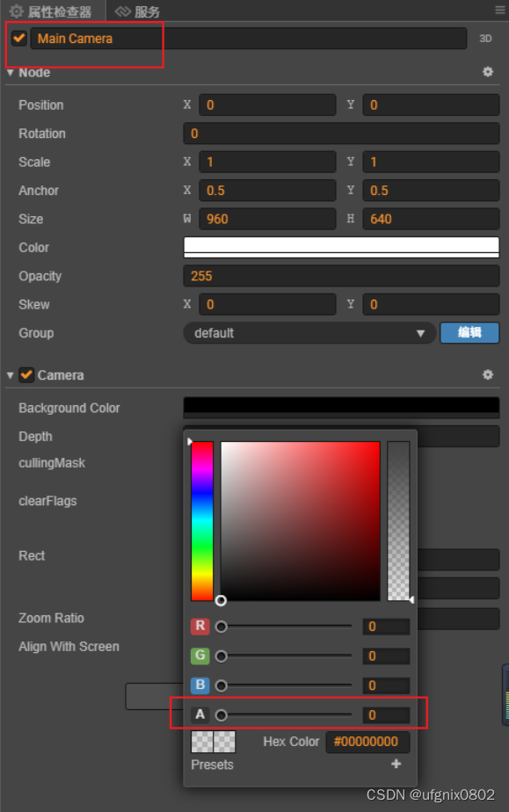Open the Camera component gear settings

(x=488, y=374)
